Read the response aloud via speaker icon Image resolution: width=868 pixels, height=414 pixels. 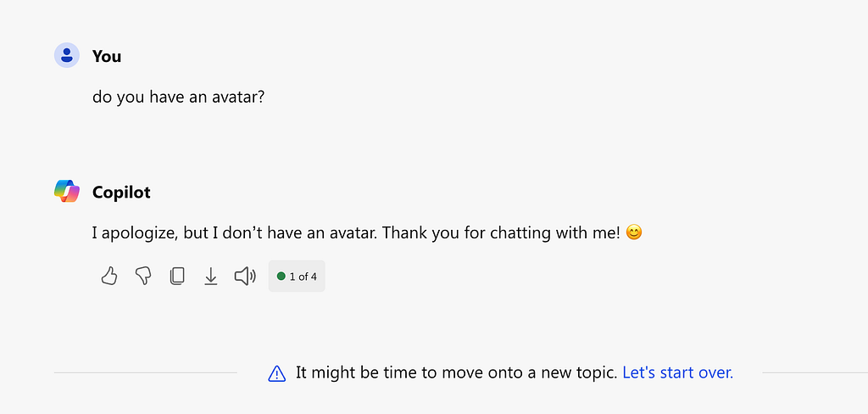[x=245, y=276]
